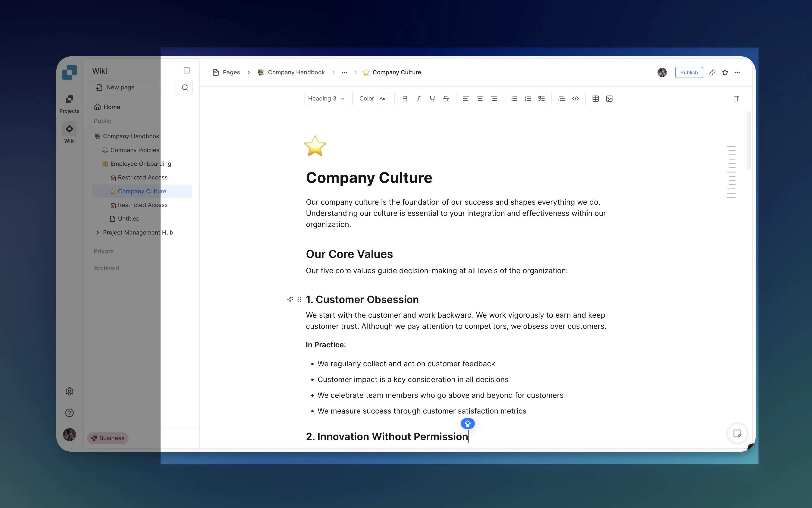Center align the text
The width and height of the screenshot is (812, 508).
pos(480,99)
